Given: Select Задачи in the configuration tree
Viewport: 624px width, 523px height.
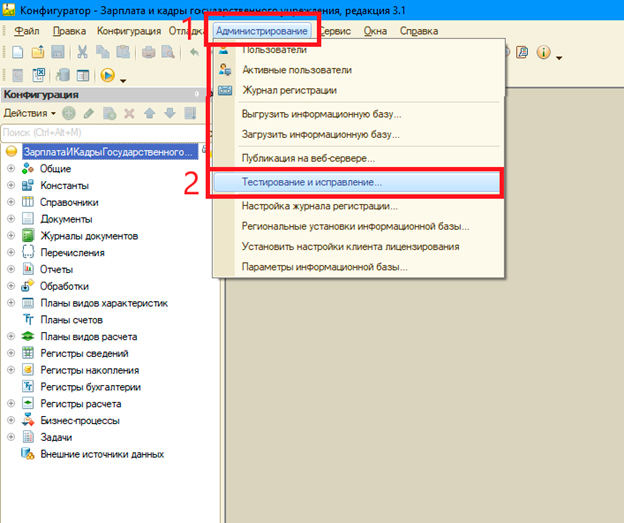Looking at the screenshot, I should (x=56, y=437).
